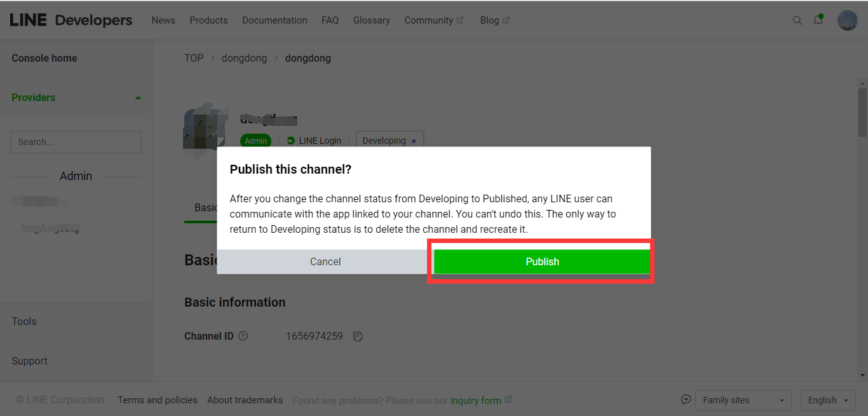Viewport: 868px width, 416px height.
Task: Click TOP in the breadcrumb
Action: coord(194,58)
